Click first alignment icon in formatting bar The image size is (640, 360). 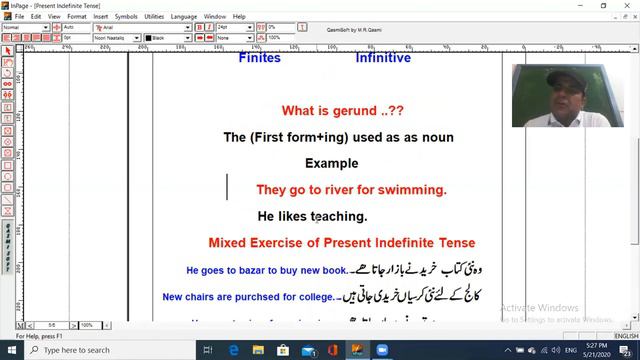tap(6, 38)
